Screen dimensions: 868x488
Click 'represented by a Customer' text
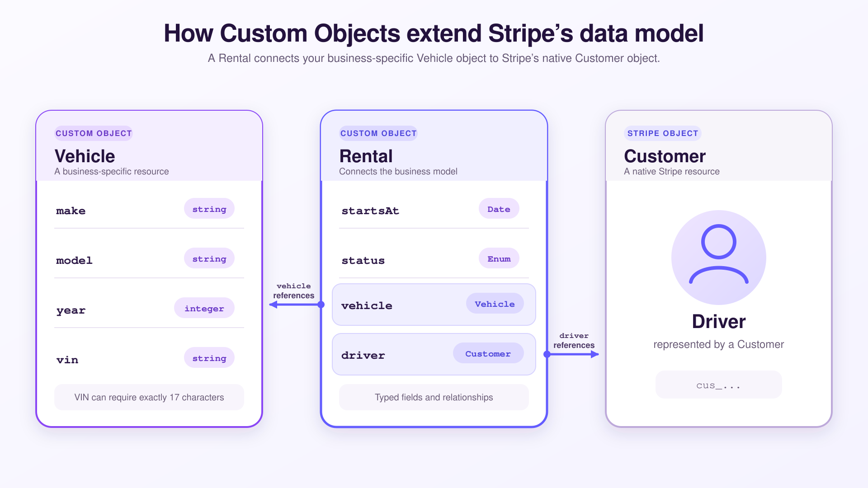click(x=719, y=344)
